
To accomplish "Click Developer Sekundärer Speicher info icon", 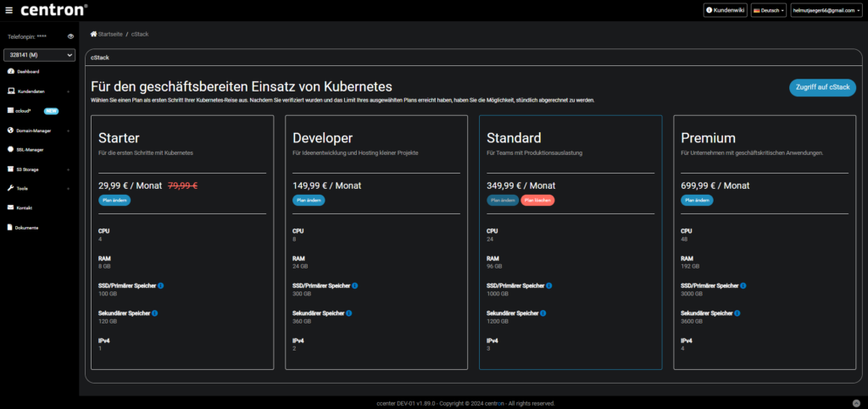I will (x=348, y=313).
